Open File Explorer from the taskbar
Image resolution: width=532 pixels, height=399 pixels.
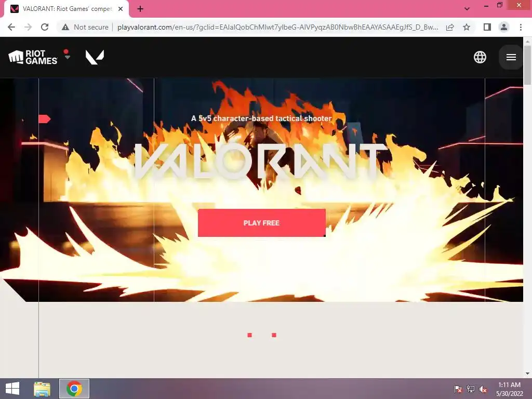point(42,389)
